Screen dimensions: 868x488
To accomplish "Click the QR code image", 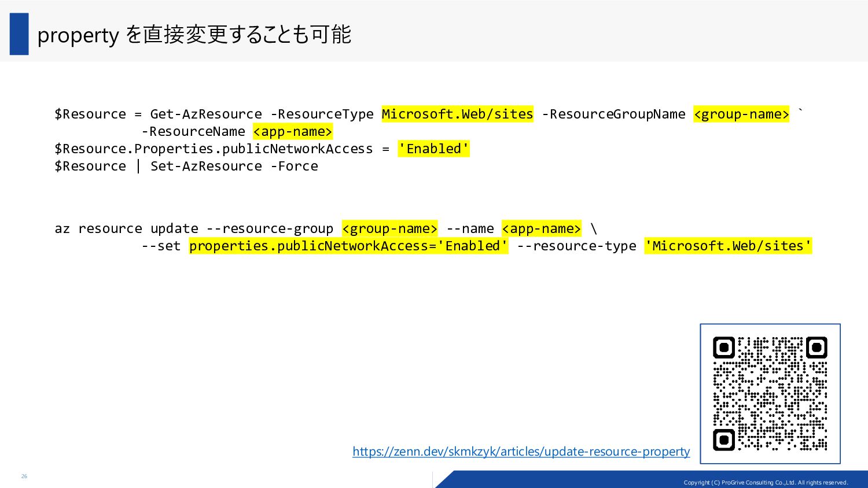I will point(770,394).
